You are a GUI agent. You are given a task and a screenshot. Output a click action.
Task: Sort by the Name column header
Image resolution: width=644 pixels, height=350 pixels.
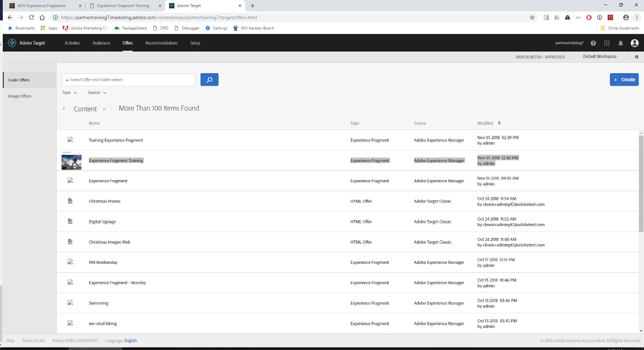pyautogui.click(x=94, y=123)
